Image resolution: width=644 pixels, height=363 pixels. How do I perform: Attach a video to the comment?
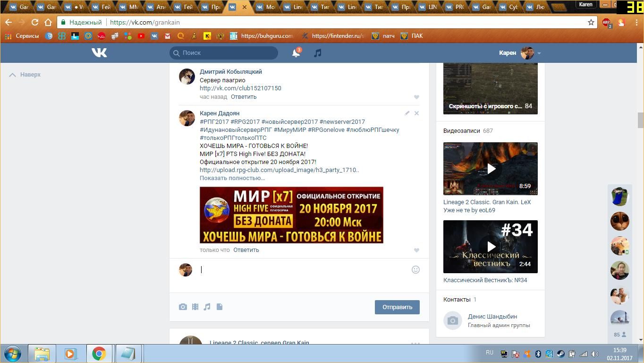pyautogui.click(x=195, y=307)
